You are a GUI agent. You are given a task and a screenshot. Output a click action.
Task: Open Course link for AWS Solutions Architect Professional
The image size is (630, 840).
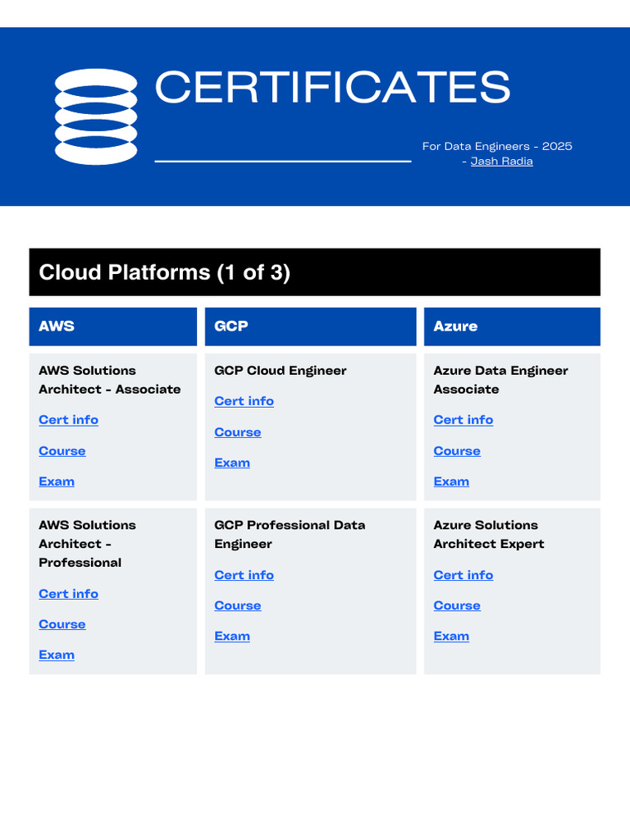[62, 624]
